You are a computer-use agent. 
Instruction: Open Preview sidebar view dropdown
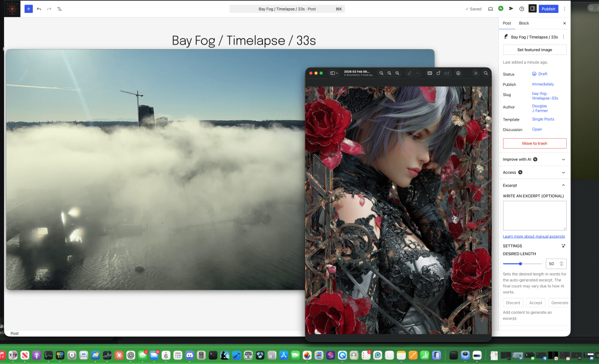[334, 73]
